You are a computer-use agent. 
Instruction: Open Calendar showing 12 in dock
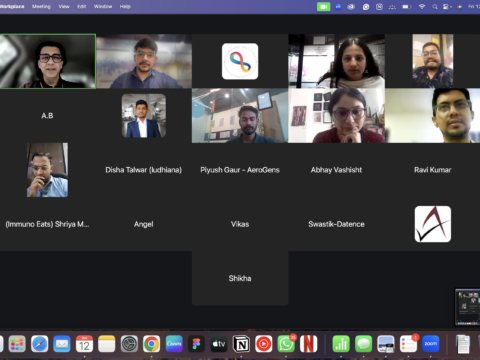tap(84, 344)
